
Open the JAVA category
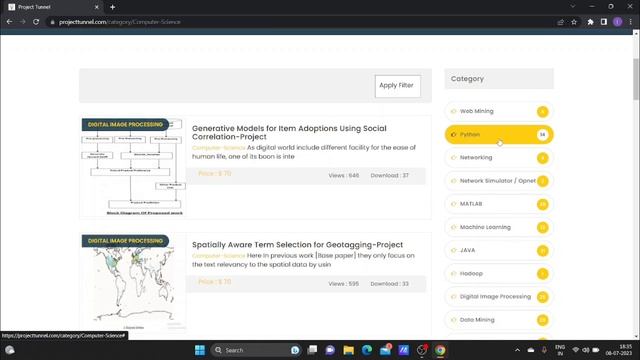pos(499,250)
